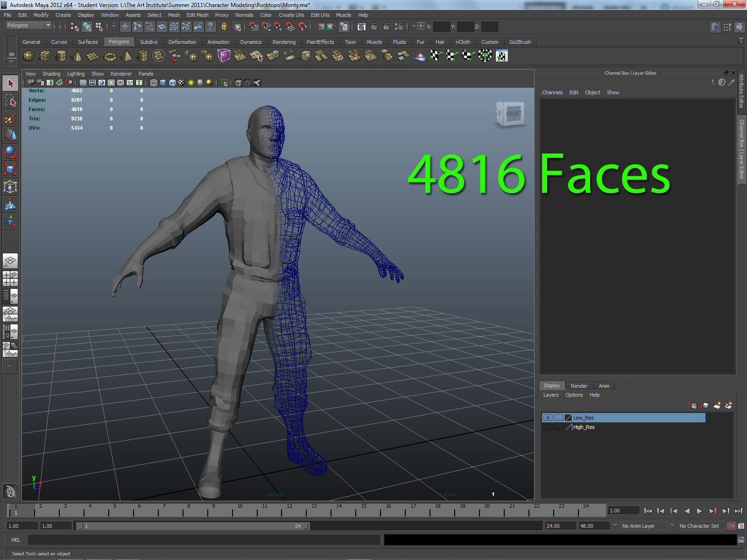Expand toolbox layout options arrow
The image size is (747, 560).
click(x=10, y=366)
